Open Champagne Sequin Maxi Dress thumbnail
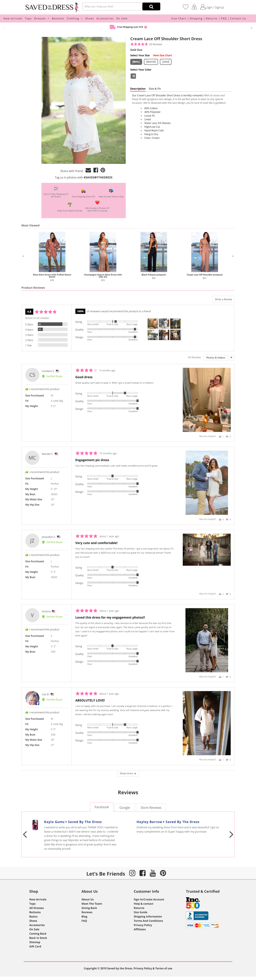This screenshot has width=256, height=980. [103, 252]
